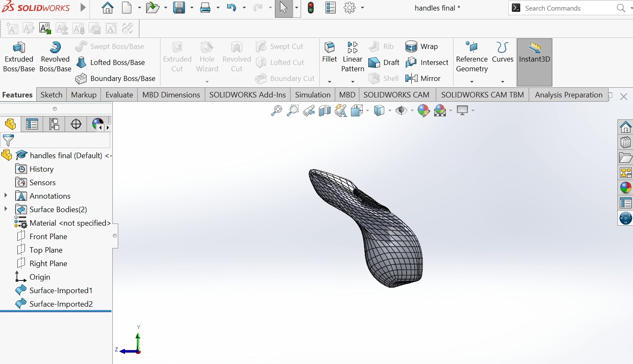Screen dimensions: 633x364
Task: Select Surface-Imported1 in the feature tree
Action: pos(54,290)
